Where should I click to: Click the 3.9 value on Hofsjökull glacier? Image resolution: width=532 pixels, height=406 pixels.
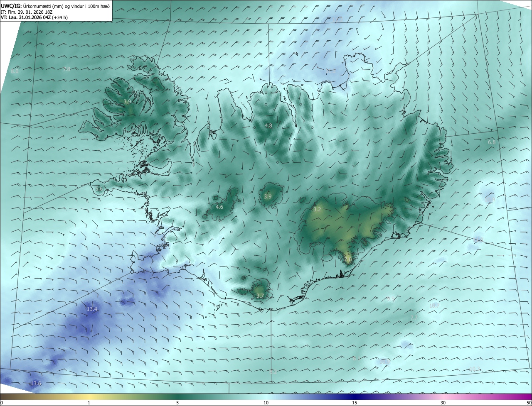(268, 196)
